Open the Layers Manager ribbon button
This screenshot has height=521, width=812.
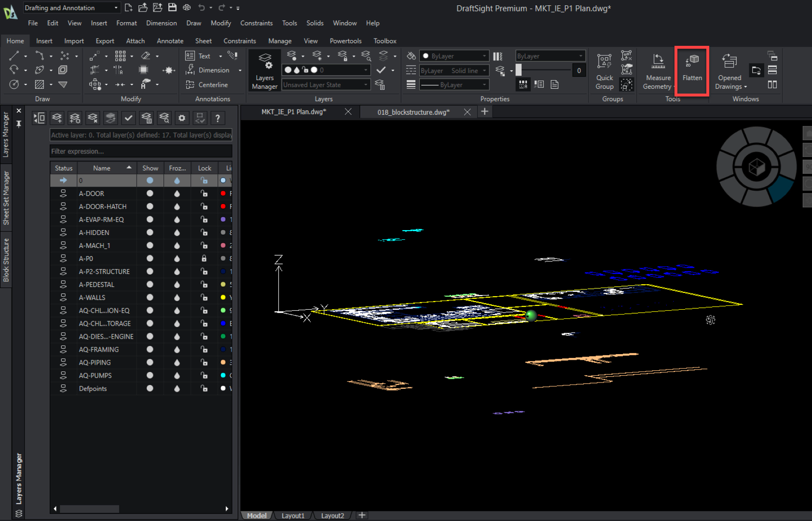pos(264,71)
